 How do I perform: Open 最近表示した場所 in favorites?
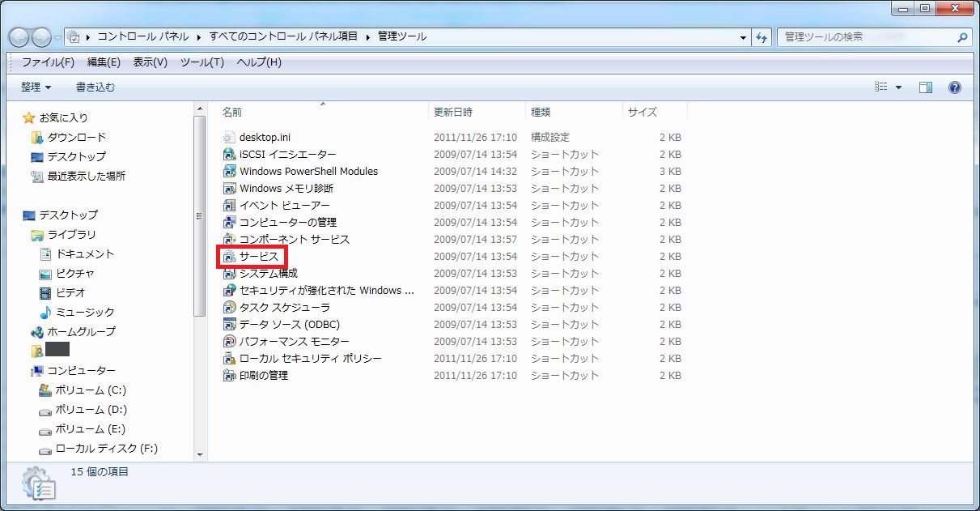click(78, 177)
